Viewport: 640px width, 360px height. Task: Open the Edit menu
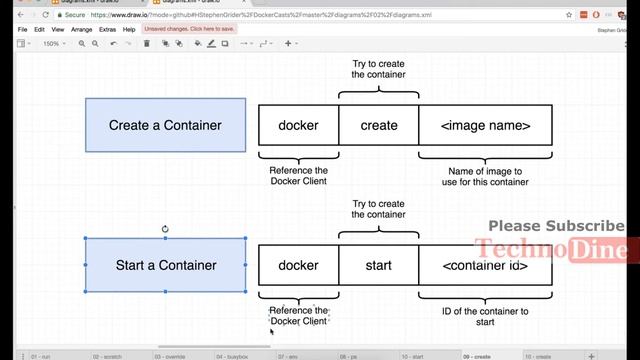click(x=39, y=29)
